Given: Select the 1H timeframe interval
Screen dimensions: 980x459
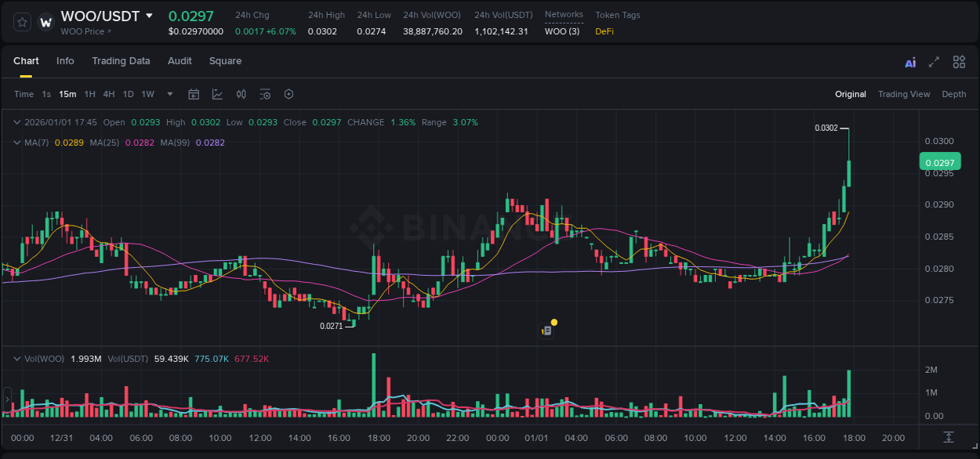Looking at the screenshot, I should tap(91, 93).
